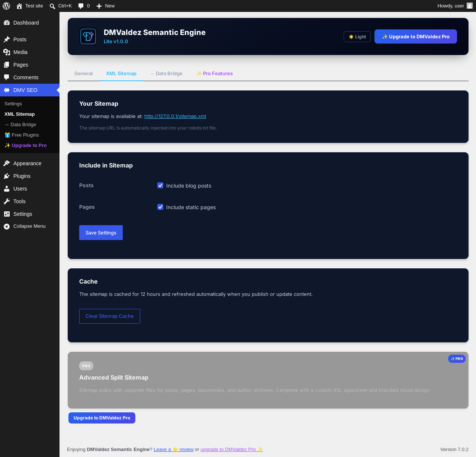Click the DMValdez Semantic Engine logo
This screenshot has width=476, height=457.
(88, 36)
